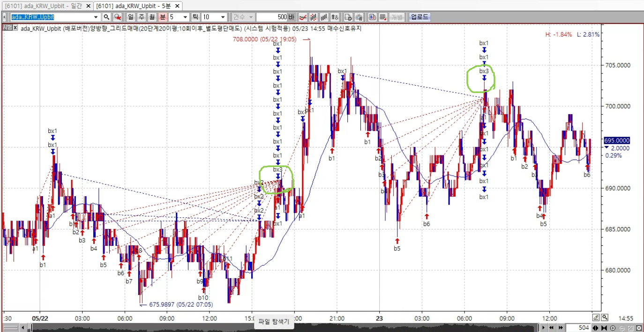Click the candlestick signal dots icon

tap(314, 17)
